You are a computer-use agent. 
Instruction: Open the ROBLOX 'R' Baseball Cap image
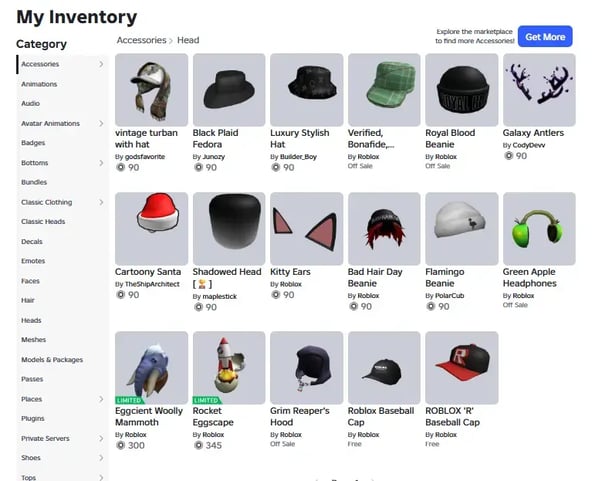coord(461,368)
